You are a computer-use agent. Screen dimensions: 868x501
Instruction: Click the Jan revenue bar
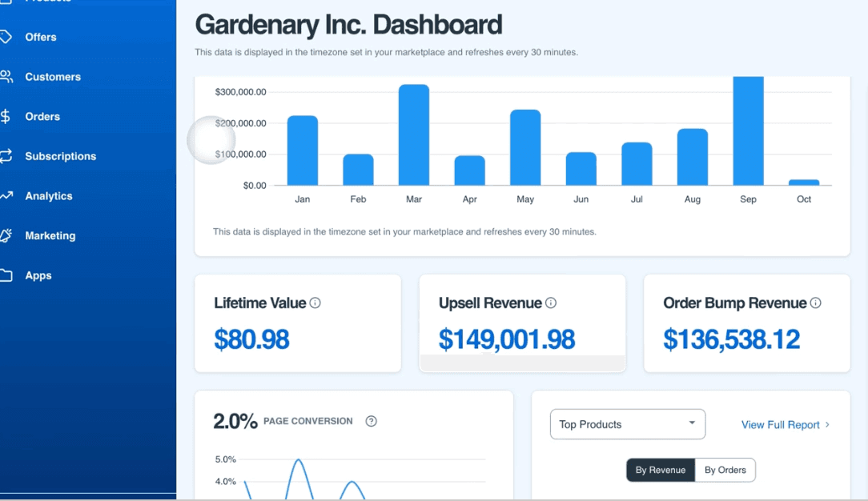pos(303,150)
